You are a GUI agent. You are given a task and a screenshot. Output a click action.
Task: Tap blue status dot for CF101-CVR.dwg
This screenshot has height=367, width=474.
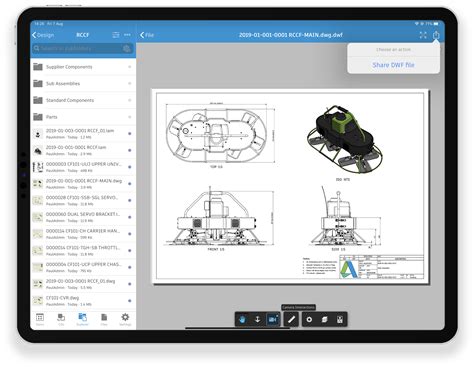pos(130,301)
